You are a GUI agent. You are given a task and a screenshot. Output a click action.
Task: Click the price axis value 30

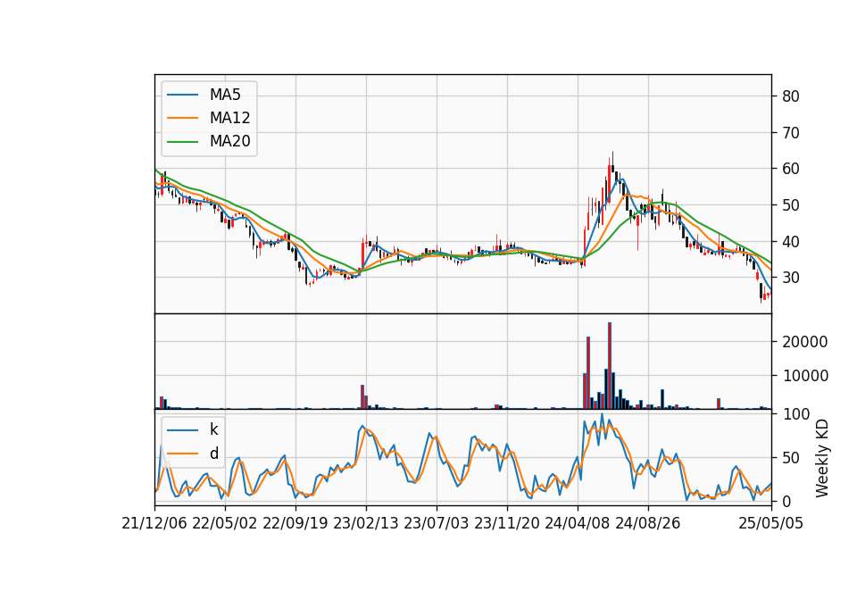(x=791, y=278)
